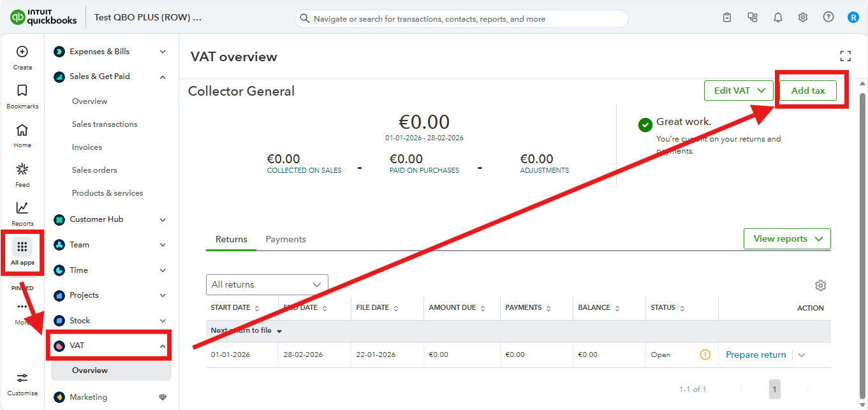Click the search bar field

tap(461, 18)
